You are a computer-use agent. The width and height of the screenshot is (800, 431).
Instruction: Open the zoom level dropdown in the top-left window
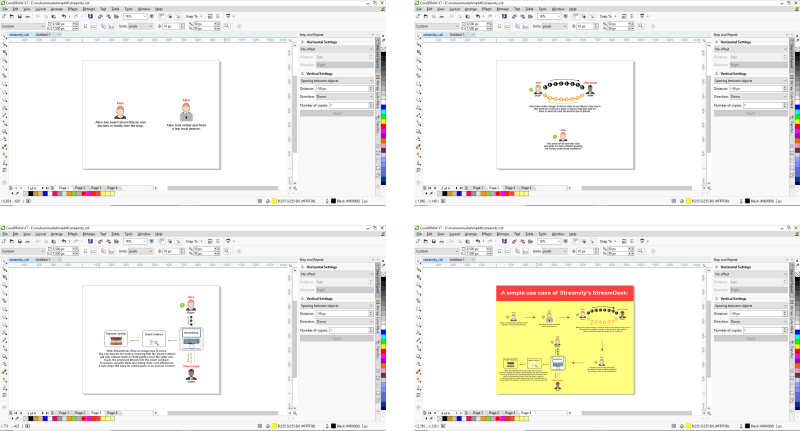144,16
